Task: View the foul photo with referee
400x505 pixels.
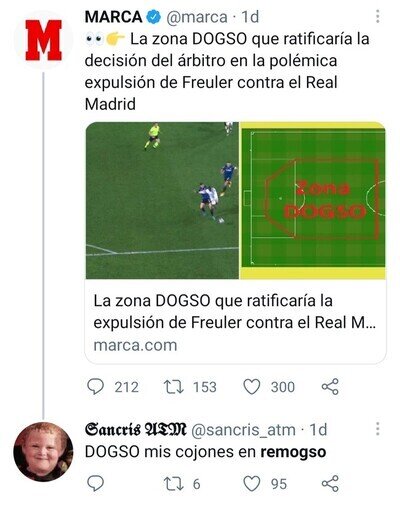Action: [162, 200]
